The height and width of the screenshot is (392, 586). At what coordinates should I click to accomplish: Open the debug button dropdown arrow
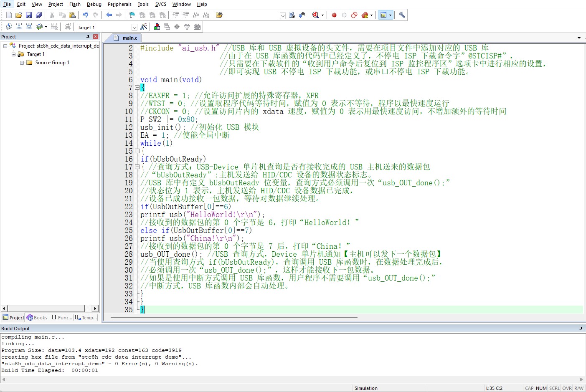pyautogui.click(x=322, y=15)
